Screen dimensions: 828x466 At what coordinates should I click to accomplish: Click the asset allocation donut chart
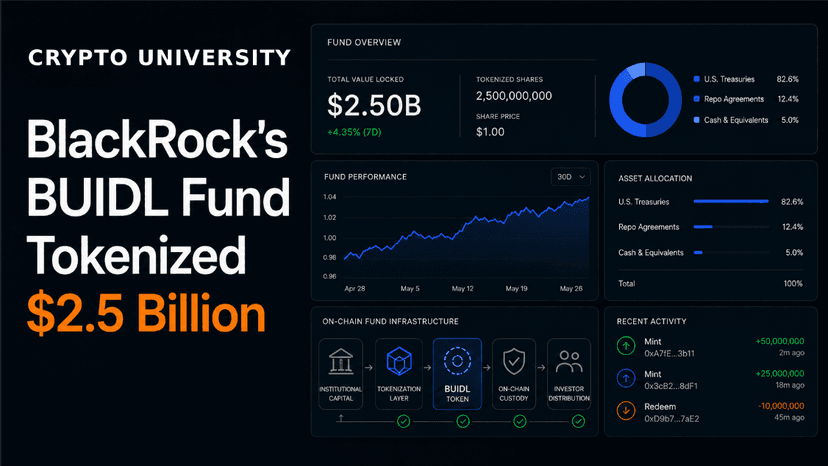(645, 100)
